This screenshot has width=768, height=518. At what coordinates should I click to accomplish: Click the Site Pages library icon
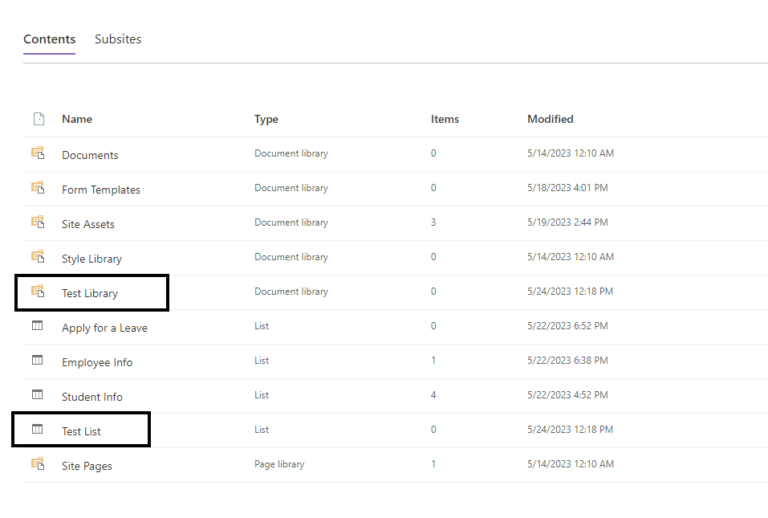tap(38, 464)
